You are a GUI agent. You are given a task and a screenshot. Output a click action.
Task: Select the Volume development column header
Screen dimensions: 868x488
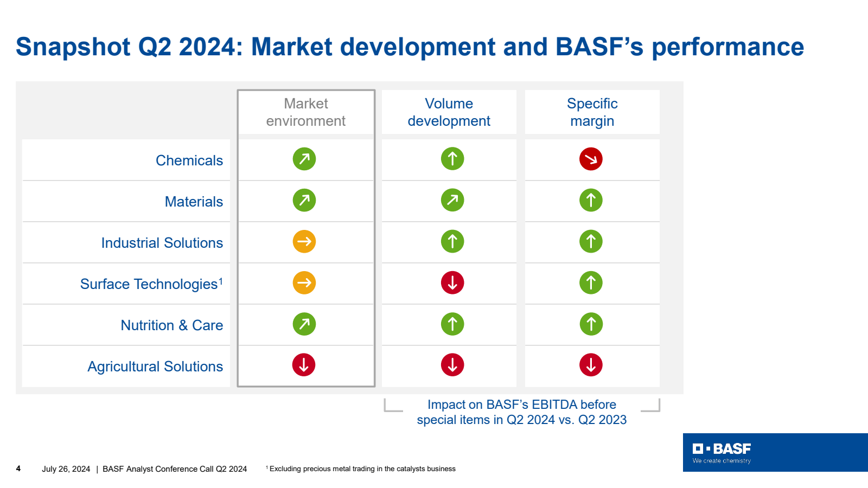449,112
